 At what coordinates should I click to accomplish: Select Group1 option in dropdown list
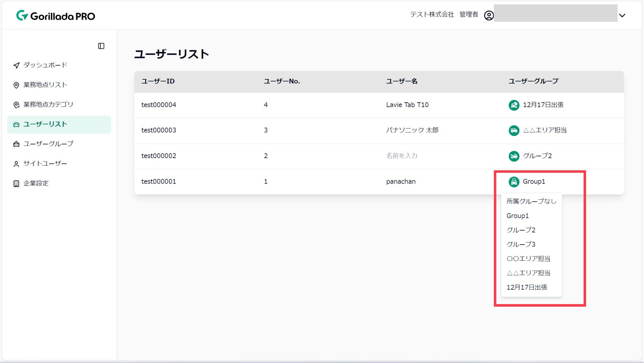pyautogui.click(x=531, y=216)
